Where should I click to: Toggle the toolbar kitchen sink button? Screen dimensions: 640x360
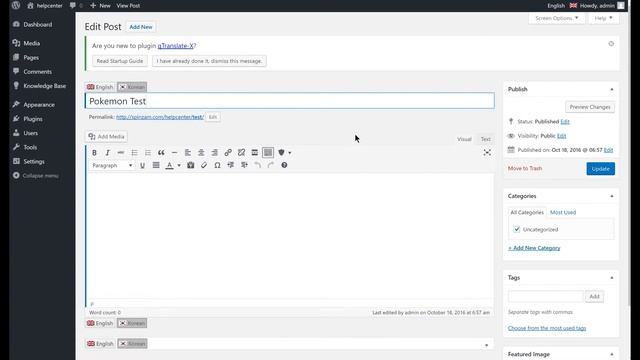click(268, 153)
